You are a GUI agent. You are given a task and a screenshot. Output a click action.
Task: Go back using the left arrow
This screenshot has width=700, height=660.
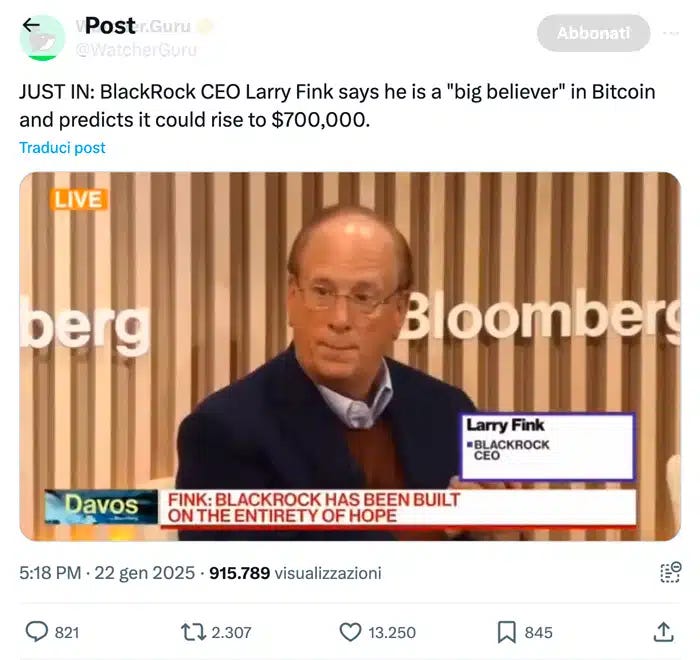tap(31, 25)
